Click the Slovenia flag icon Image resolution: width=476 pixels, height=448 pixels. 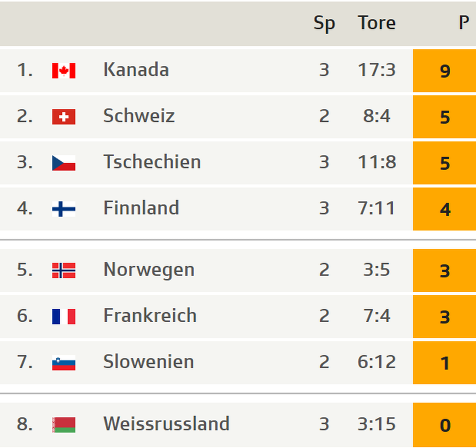click(64, 363)
